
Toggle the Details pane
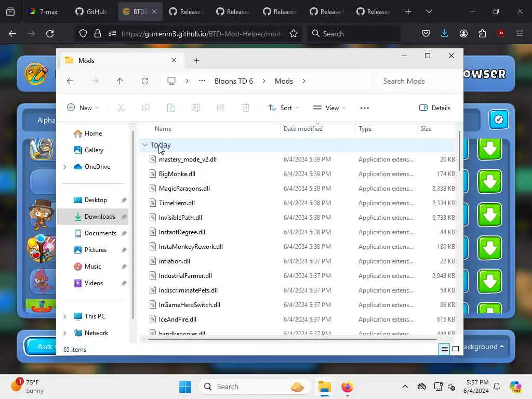pyautogui.click(x=435, y=108)
